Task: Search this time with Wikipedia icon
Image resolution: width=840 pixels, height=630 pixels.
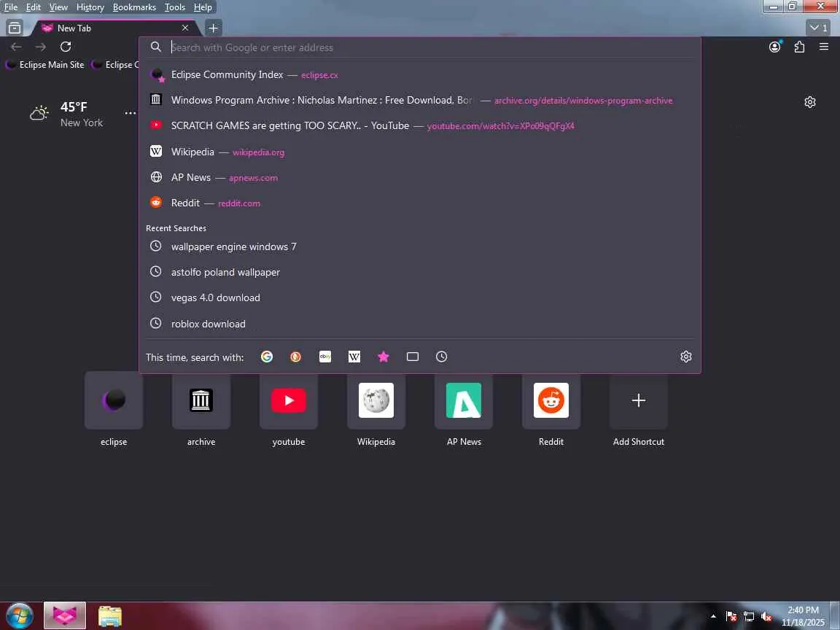Action: point(354,357)
